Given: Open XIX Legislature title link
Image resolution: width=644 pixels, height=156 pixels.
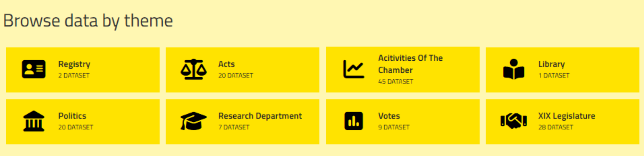Looking at the screenshot, I should click(x=567, y=116).
